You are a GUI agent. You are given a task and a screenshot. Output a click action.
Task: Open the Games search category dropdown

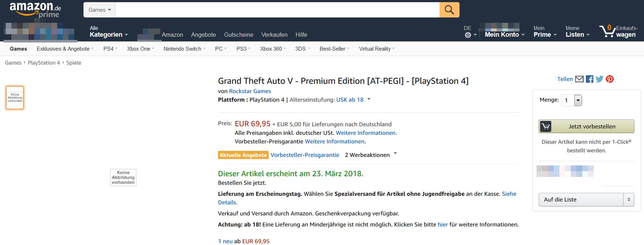click(x=99, y=10)
